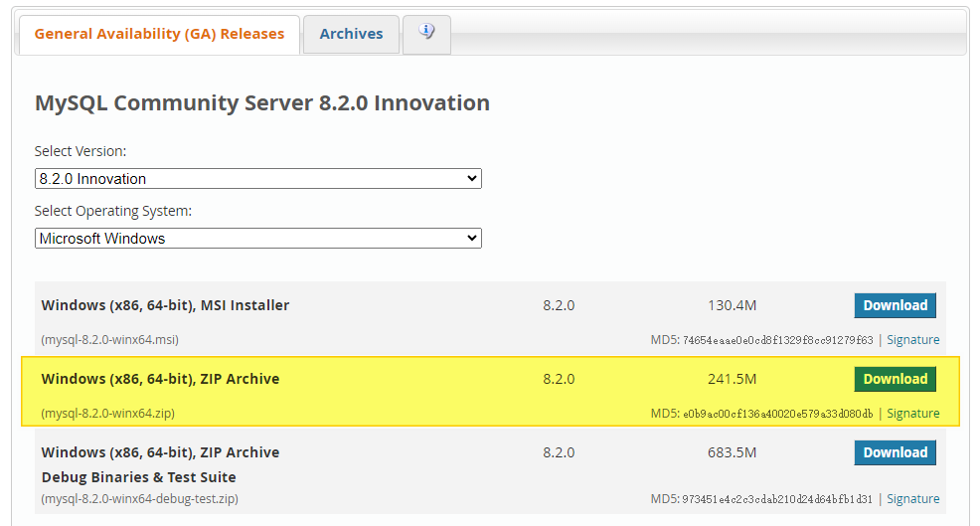Viewport: 980px width, 526px height.
Task: Click the 241.5M file size
Action: [x=732, y=379]
